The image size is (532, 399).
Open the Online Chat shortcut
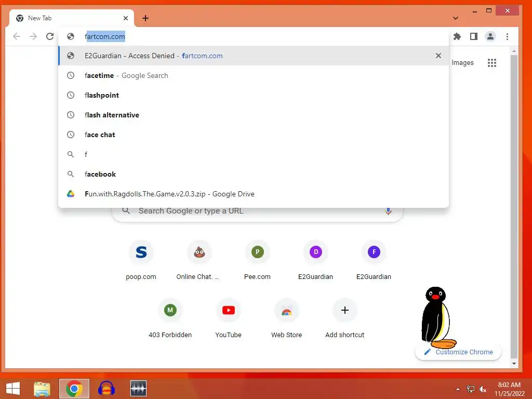point(199,261)
